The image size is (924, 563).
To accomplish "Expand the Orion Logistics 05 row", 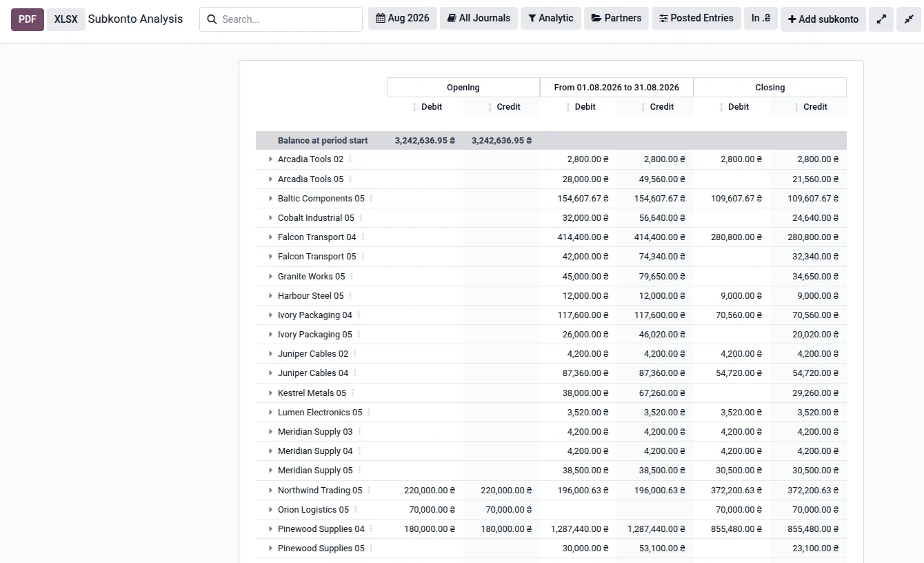I will click(x=270, y=510).
